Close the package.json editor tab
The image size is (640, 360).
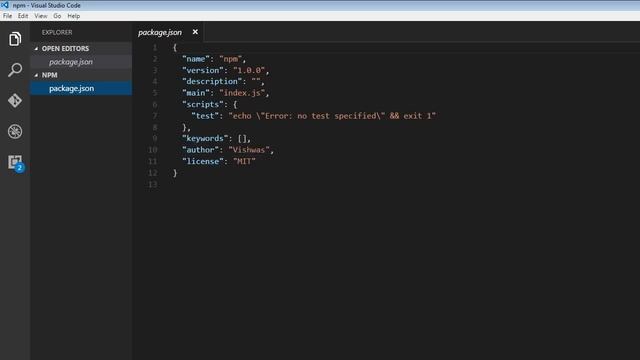[x=195, y=32]
